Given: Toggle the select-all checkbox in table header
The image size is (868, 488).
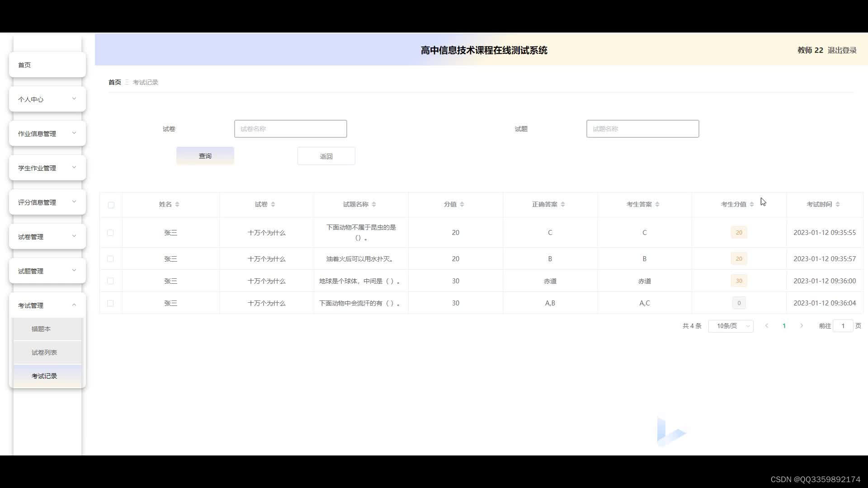Looking at the screenshot, I should coord(111,205).
